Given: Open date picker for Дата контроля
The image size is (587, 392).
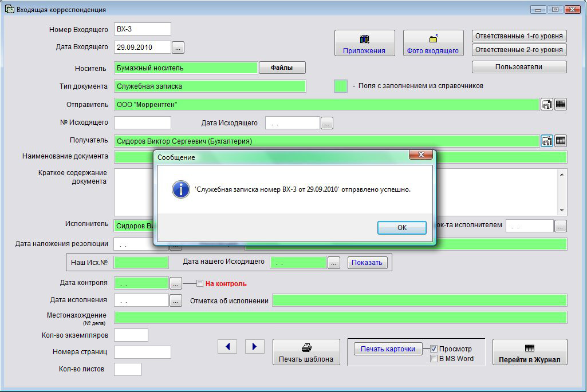Looking at the screenshot, I should (x=176, y=283).
